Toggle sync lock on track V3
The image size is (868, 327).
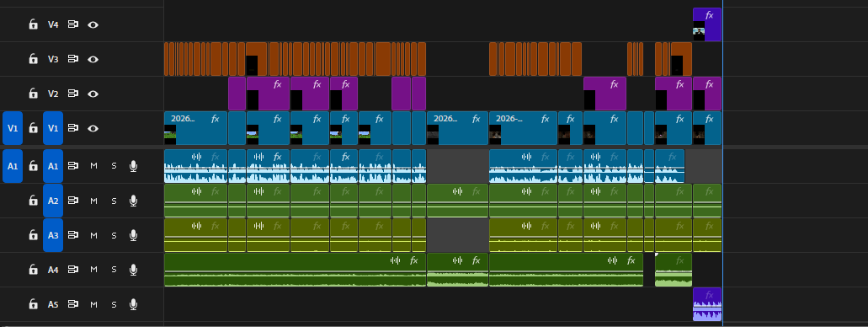click(73, 59)
